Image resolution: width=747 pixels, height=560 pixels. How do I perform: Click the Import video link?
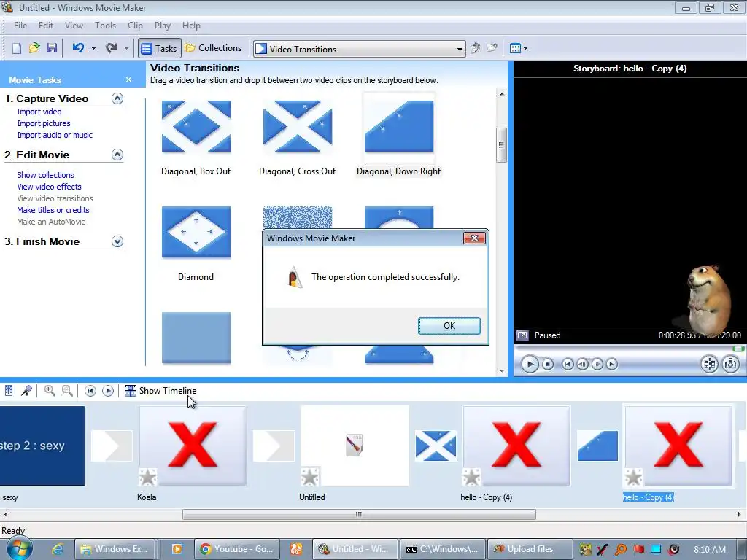(39, 112)
